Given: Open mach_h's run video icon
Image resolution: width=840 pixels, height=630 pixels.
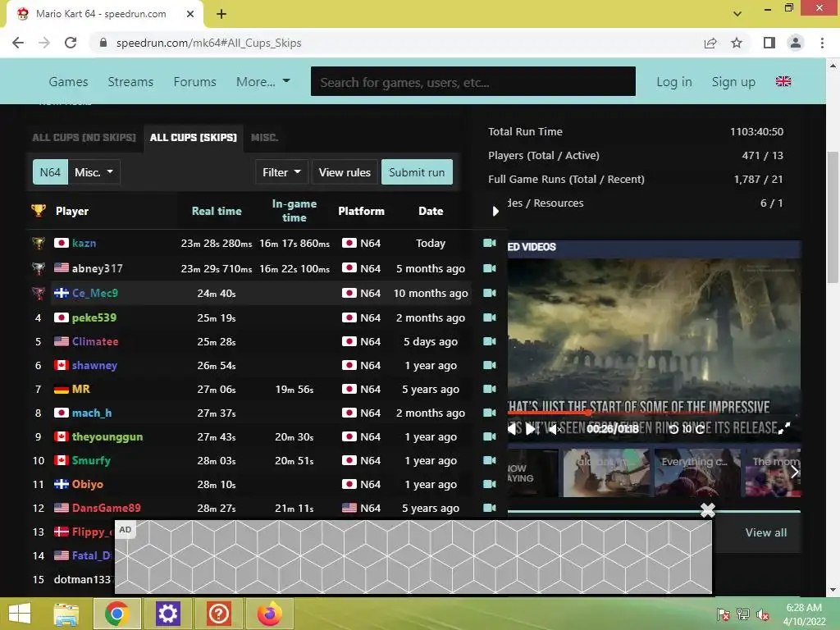Looking at the screenshot, I should coord(489,413).
